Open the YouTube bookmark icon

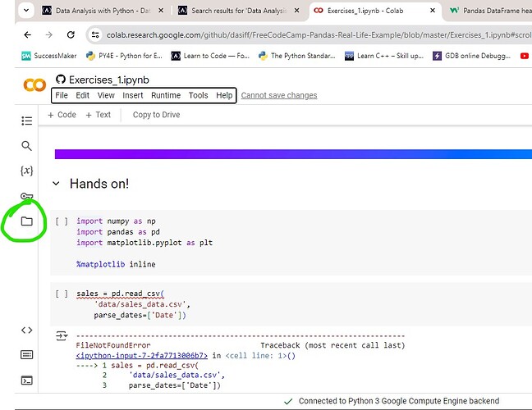(x=525, y=56)
